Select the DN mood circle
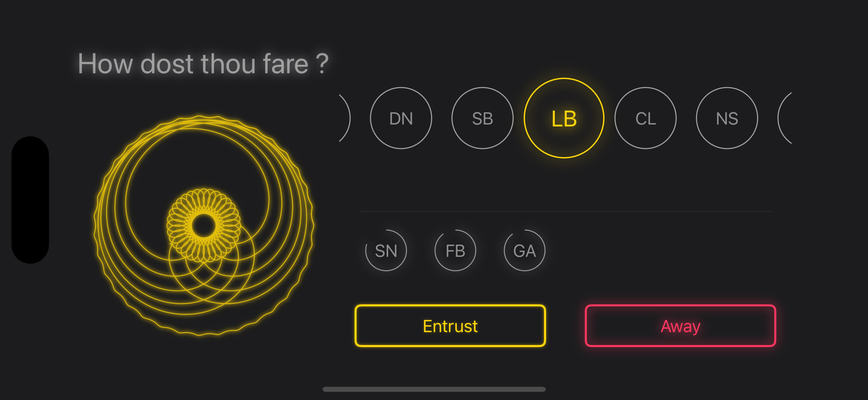 pyautogui.click(x=401, y=118)
